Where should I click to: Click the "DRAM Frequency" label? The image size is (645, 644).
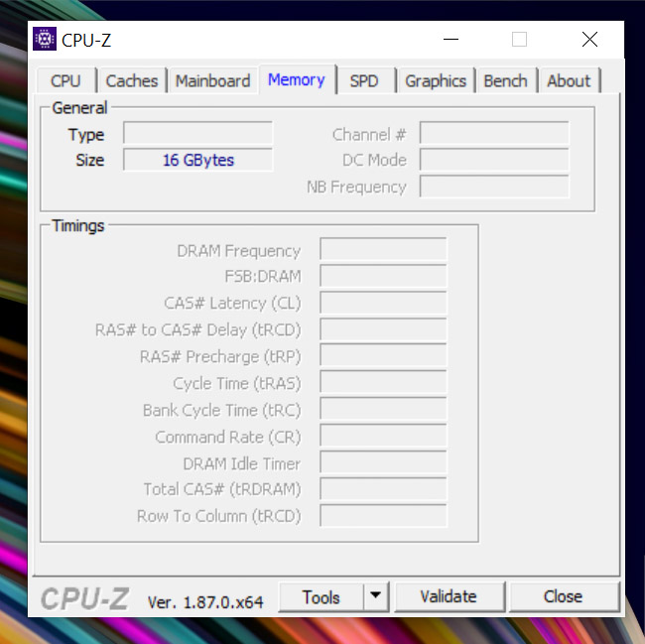pos(238,251)
